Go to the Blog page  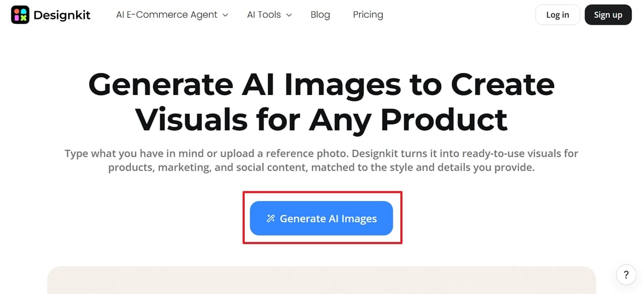pos(320,15)
